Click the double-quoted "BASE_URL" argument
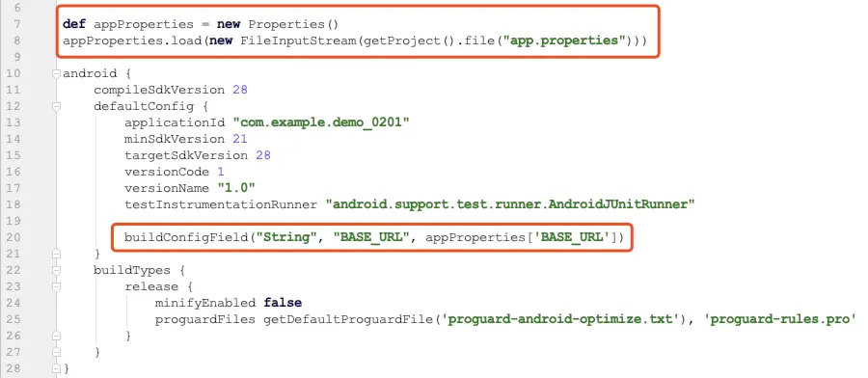This screenshot has height=378, width=868. [371, 237]
